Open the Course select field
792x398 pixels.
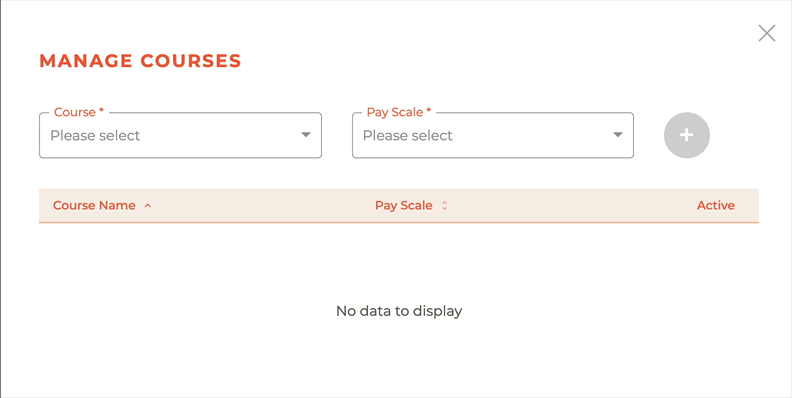[180, 135]
